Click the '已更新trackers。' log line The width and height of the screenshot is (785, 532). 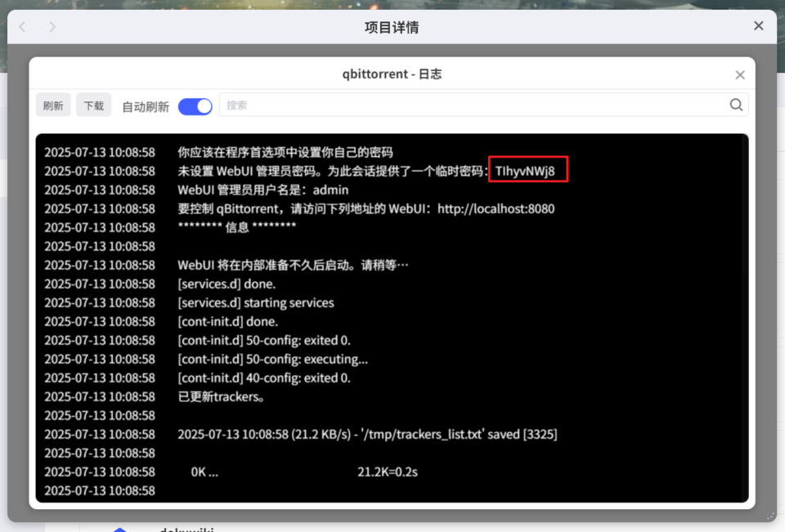(222, 397)
